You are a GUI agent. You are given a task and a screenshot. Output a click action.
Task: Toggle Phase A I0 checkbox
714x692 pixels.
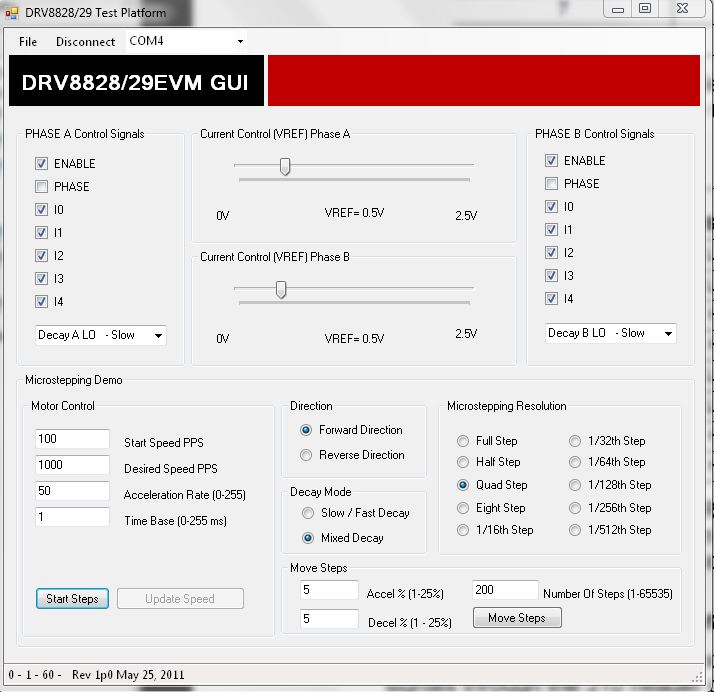pos(41,209)
